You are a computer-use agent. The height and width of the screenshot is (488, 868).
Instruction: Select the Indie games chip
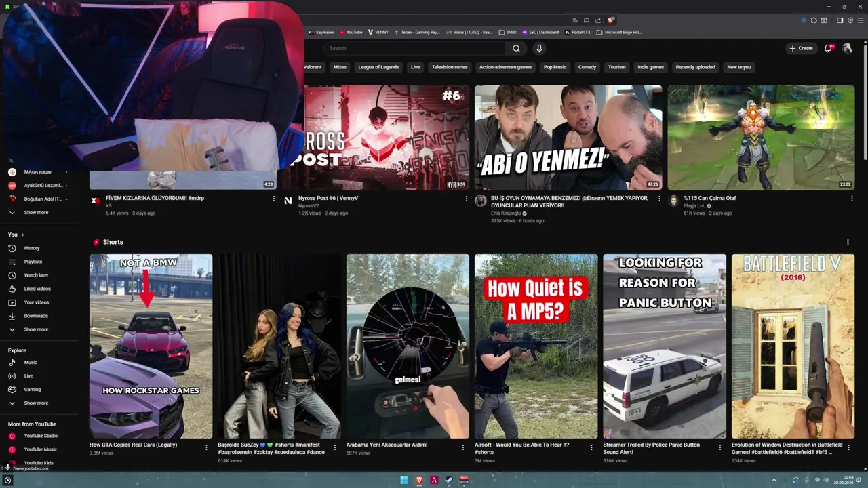click(x=650, y=67)
